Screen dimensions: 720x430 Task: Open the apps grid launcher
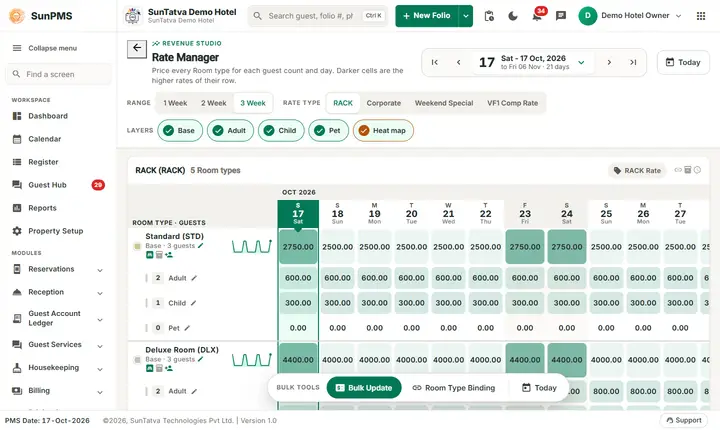coord(701,16)
